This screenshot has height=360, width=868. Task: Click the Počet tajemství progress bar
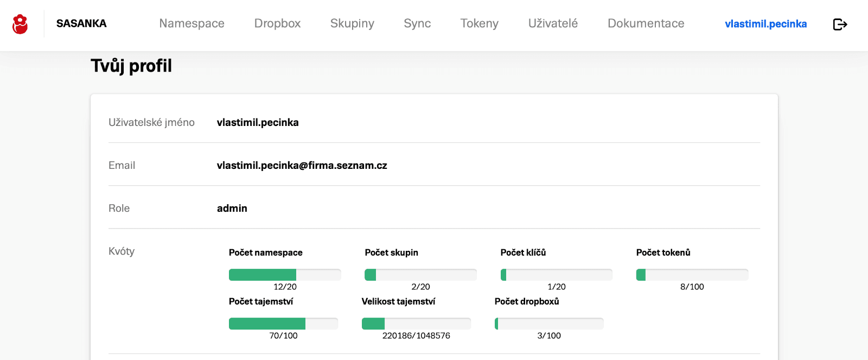[x=283, y=324]
